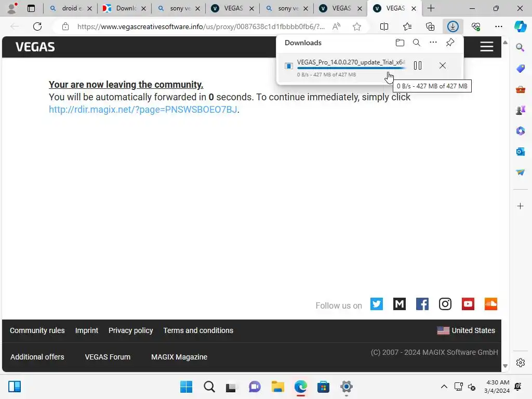The image size is (532, 399).
Task: Click the download progress bar
Action: click(351, 68)
